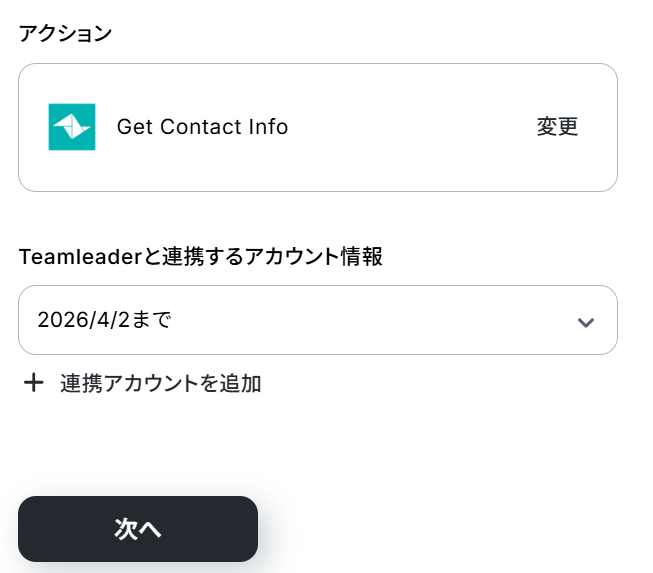Go to the next step
This screenshot has width=653, height=573.
pos(138,529)
